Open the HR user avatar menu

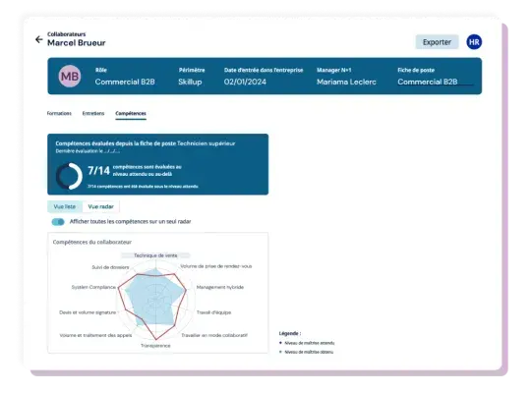pyautogui.click(x=474, y=42)
